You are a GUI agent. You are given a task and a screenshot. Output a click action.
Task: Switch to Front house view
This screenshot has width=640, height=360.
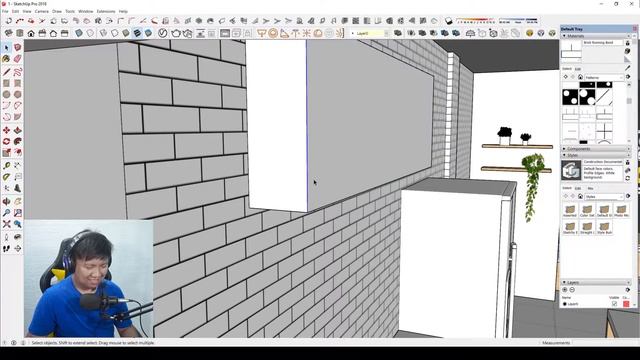pos(31,33)
